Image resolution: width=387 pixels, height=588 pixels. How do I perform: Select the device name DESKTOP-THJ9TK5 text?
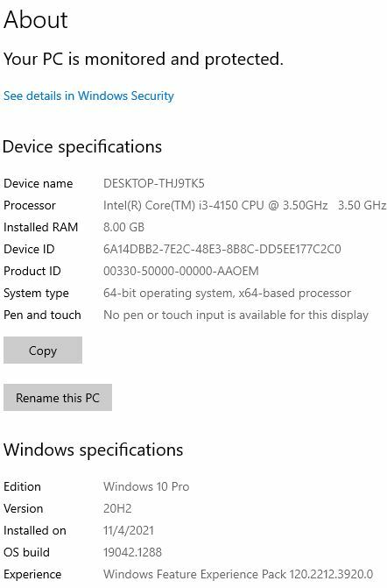[x=154, y=183]
